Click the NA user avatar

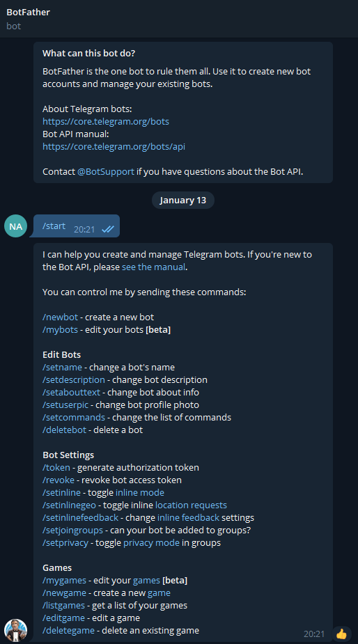(x=15, y=226)
